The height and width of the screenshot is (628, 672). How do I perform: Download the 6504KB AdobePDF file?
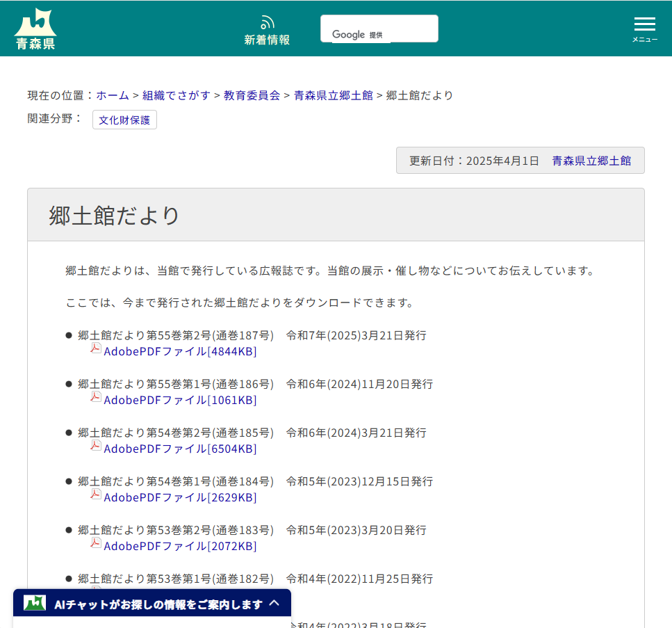(x=179, y=449)
